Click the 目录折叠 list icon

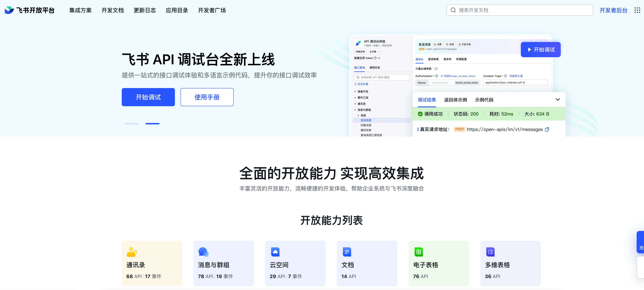(356, 84)
